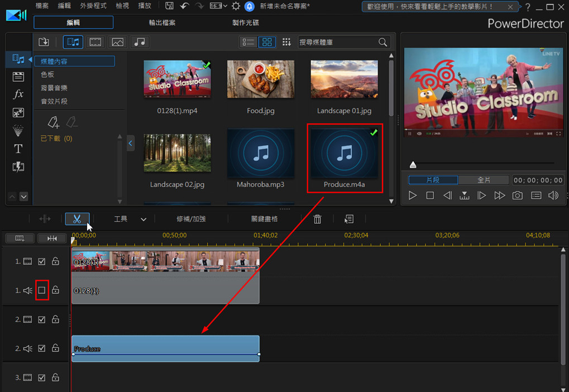The width and height of the screenshot is (569, 392).
Task: Delete selected clip with trash icon
Action: pyautogui.click(x=317, y=219)
